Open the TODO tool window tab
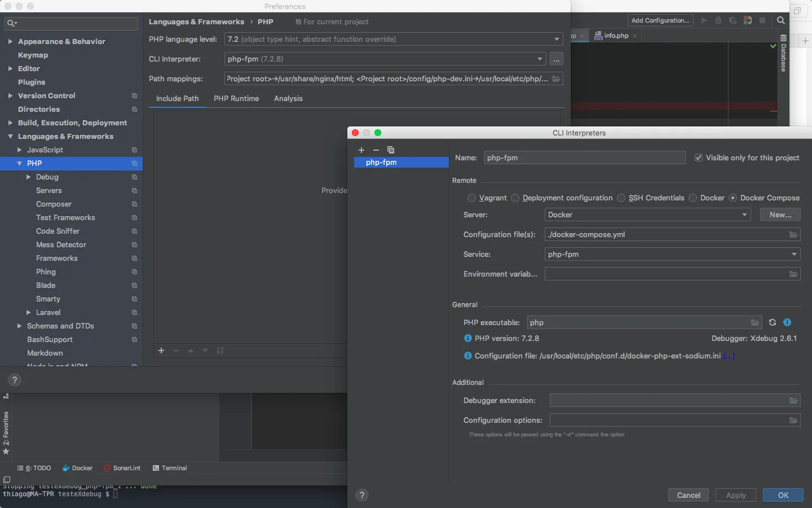The height and width of the screenshot is (508, 812). 34,468
